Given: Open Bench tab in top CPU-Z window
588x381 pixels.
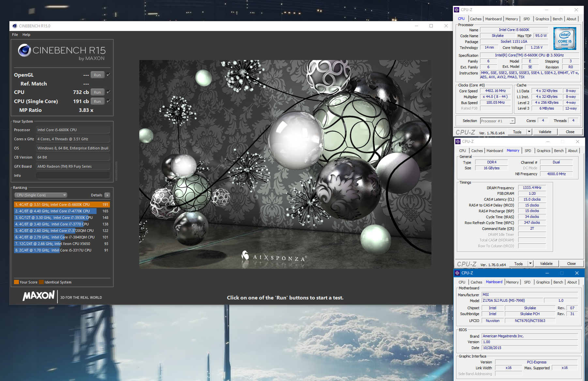Looking at the screenshot, I should [557, 19].
